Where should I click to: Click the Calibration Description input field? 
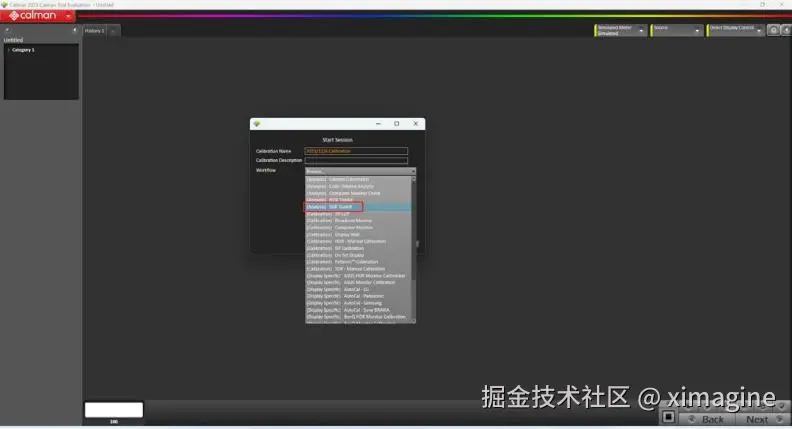pyautogui.click(x=356, y=161)
